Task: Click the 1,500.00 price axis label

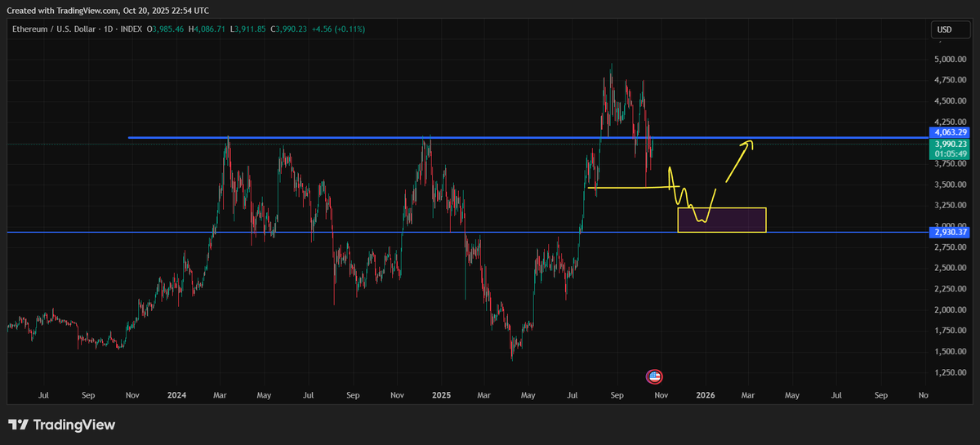Action: click(951, 352)
